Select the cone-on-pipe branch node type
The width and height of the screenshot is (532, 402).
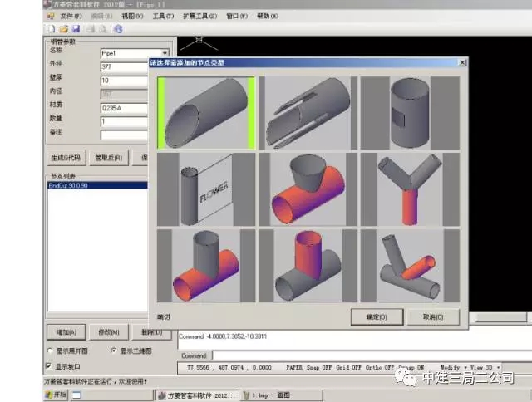coord(307,189)
